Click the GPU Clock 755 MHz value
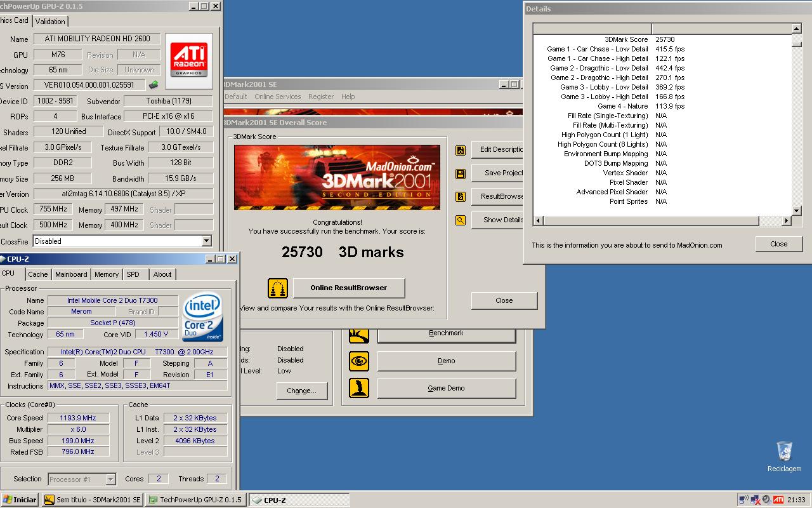This screenshot has height=508, width=812. pos(53,209)
